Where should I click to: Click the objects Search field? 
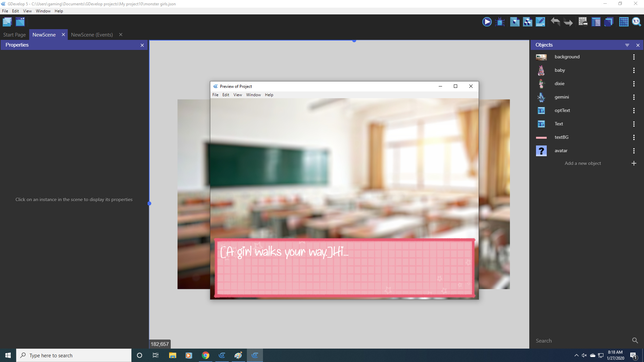pos(582,341)
